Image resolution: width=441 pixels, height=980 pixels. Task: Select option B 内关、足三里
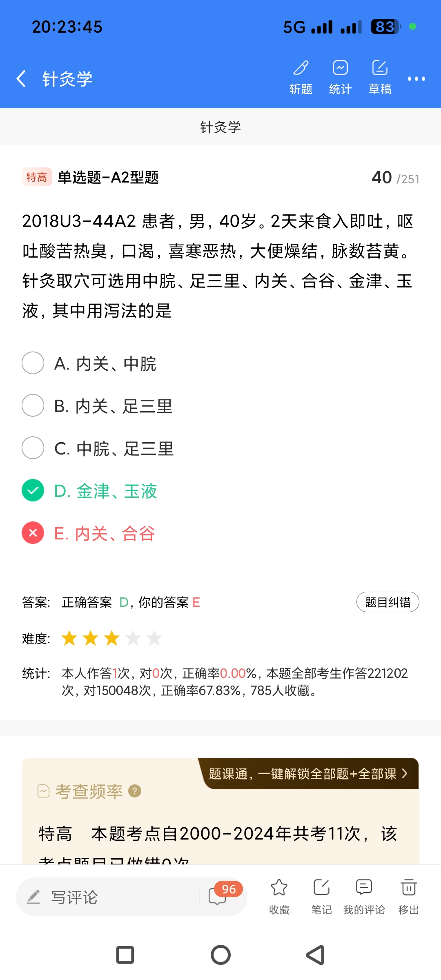click(33, 405)
